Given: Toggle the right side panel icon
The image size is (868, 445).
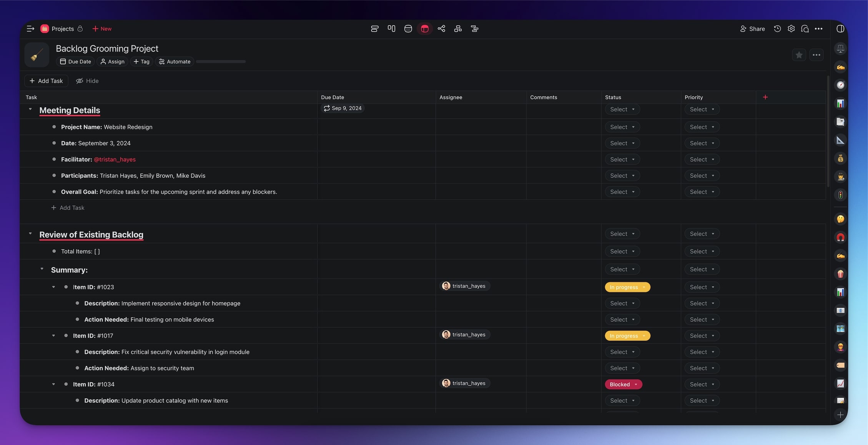Looking at the screenshot, I should point(840,29).
